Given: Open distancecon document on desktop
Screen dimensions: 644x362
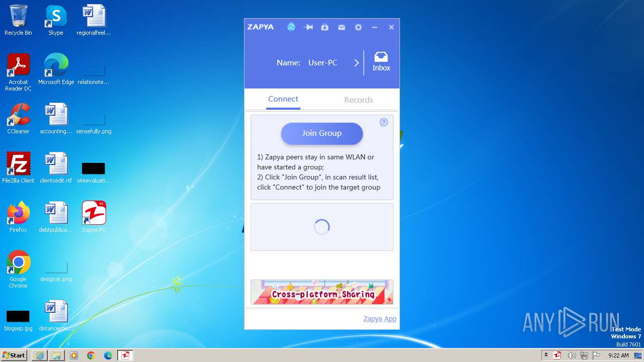Looking at the screenshot, I should click(56, 316).
